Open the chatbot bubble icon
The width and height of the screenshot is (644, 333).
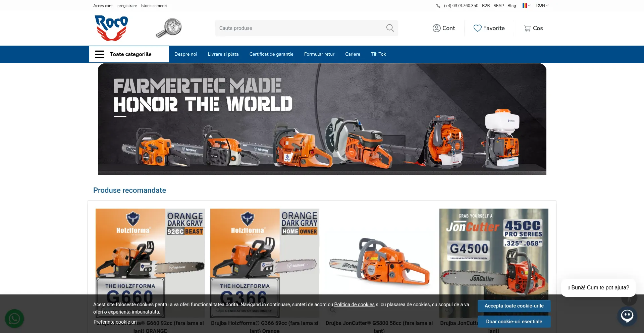tap(627, 316)
